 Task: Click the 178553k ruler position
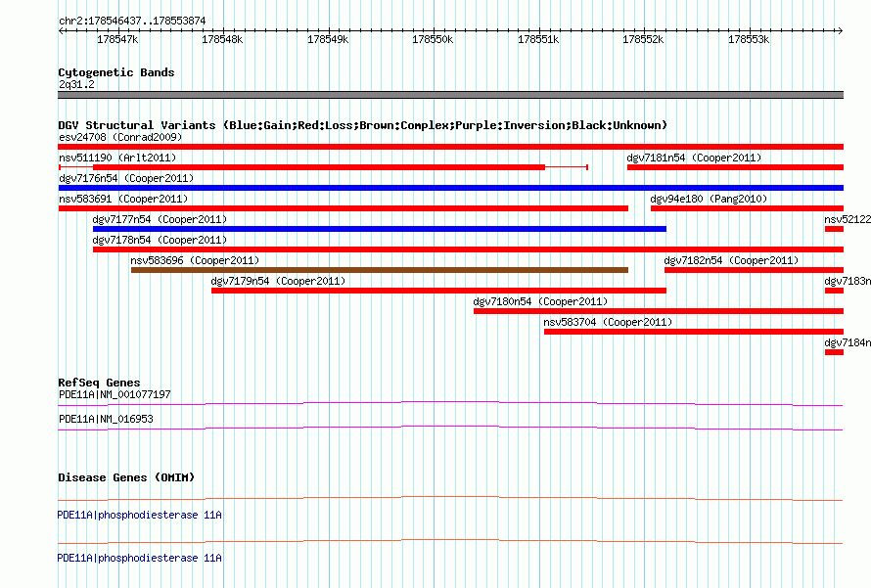coord(749,39)
